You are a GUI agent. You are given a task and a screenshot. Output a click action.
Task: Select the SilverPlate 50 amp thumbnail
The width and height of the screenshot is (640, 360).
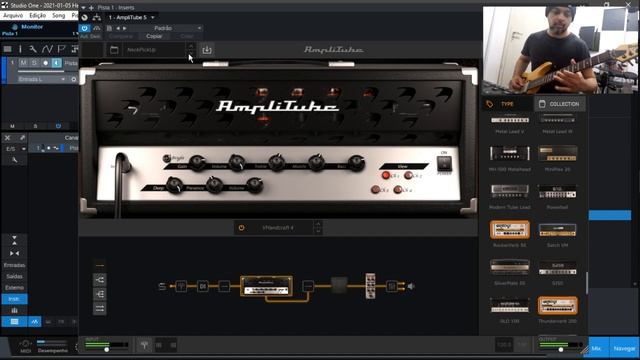pos(510,267)
